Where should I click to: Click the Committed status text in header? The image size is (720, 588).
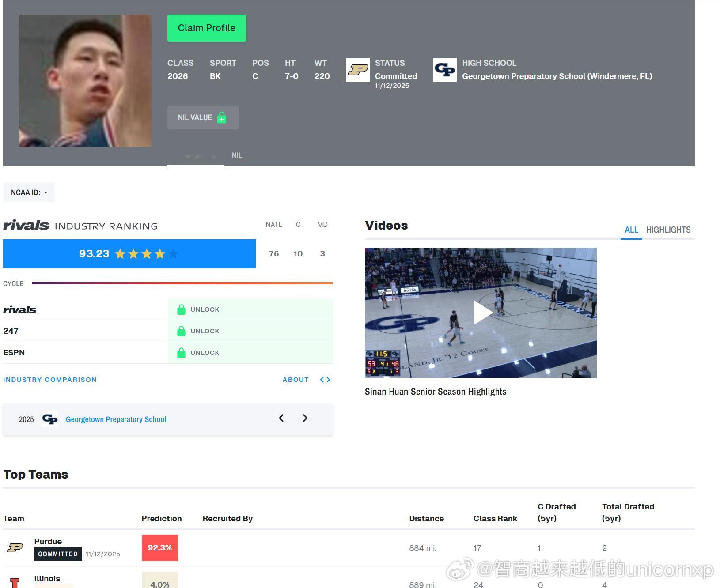(396, 76)
